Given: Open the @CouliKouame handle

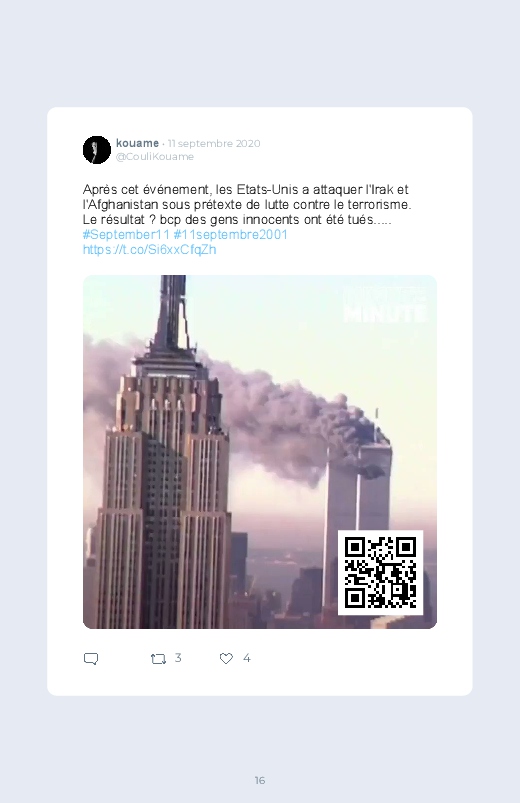Looking at the screenshot, I should point(155,157).
